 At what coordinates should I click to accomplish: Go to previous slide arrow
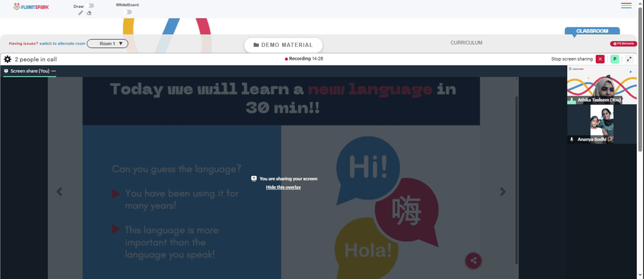pyautogui.click(x=59, y=191)
